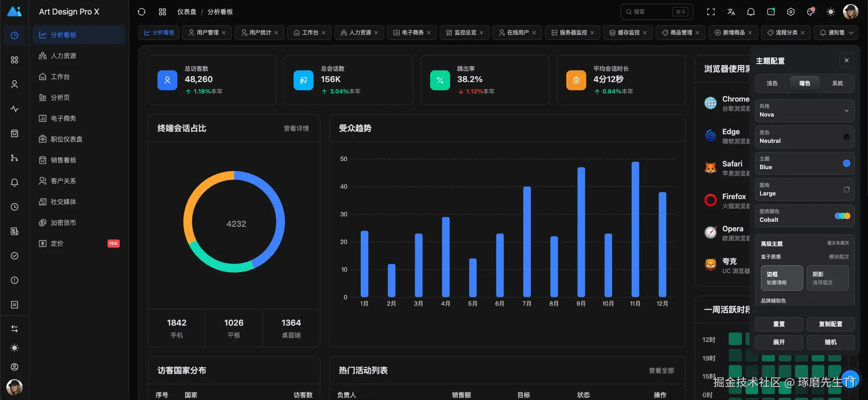Select the 浅色 light theme option
This screenshot has width=868, height=400.
pyautogui.click(x=772, y=83)
